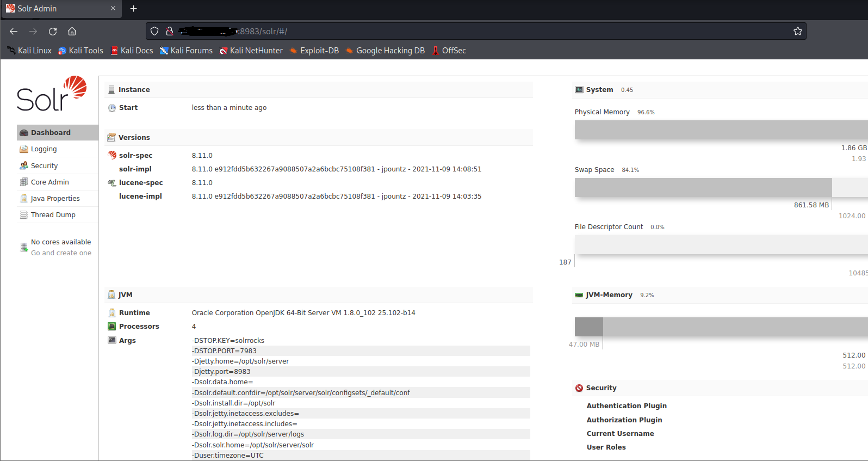Click the '-DSTOP.KEY=solrrocks' argument
The width and height of the screenshot is (868, 461).
[228, 341]
